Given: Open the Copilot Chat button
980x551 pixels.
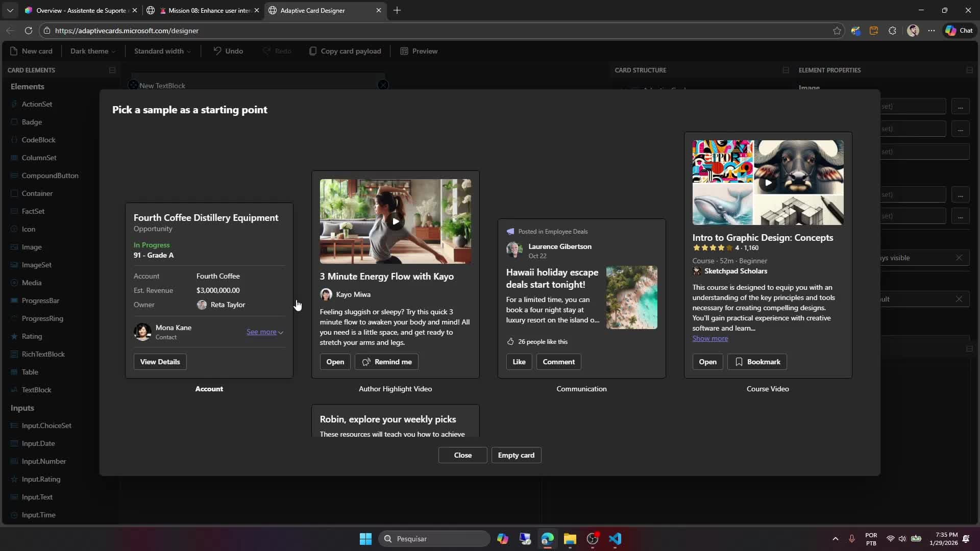Looking at the screenshot, I should pos(959,31).
